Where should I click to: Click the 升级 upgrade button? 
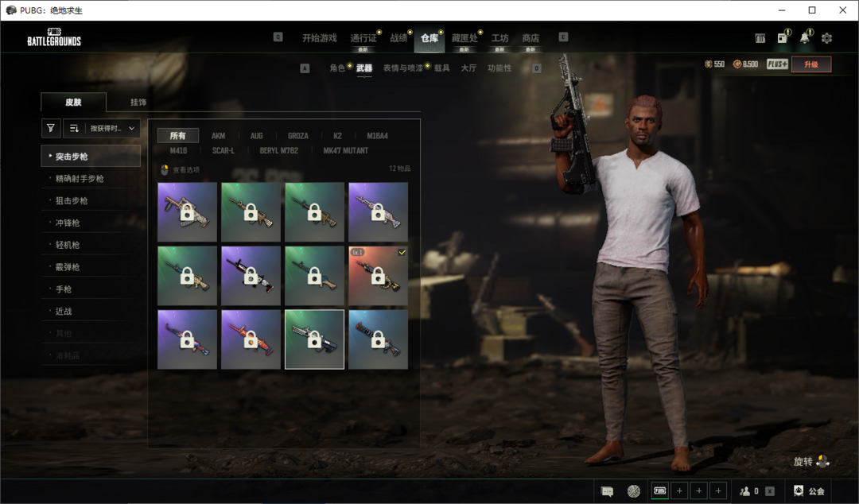810,64
